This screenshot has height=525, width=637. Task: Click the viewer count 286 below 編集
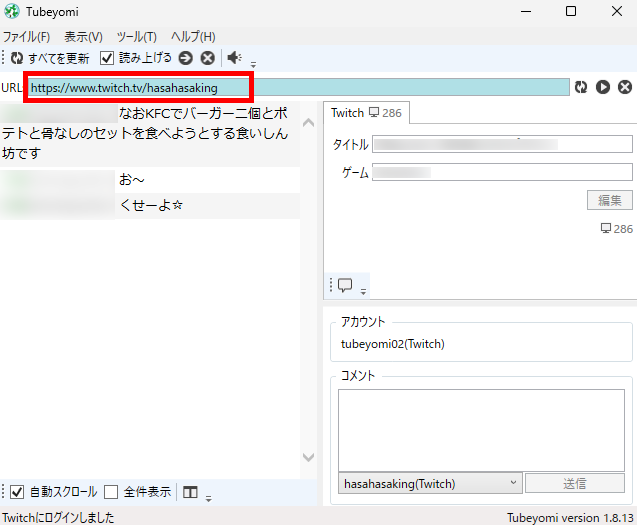pyautogui.click(x=617, y=229)
